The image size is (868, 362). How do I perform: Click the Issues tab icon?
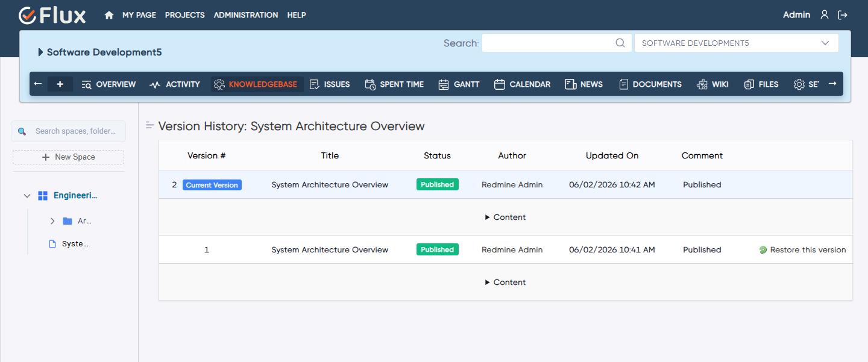[314, 84]
